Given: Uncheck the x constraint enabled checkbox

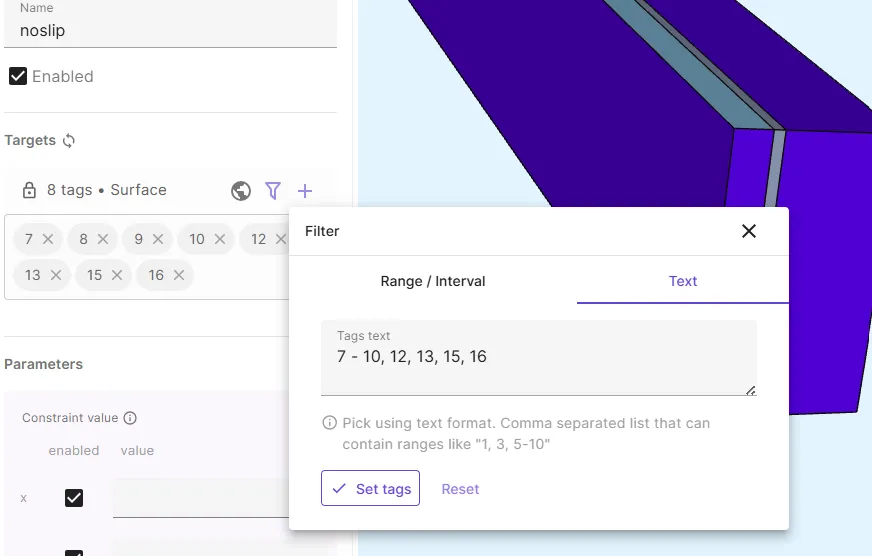Looking at the screenshot, I should pyautogui.click(x=74, y=498).
